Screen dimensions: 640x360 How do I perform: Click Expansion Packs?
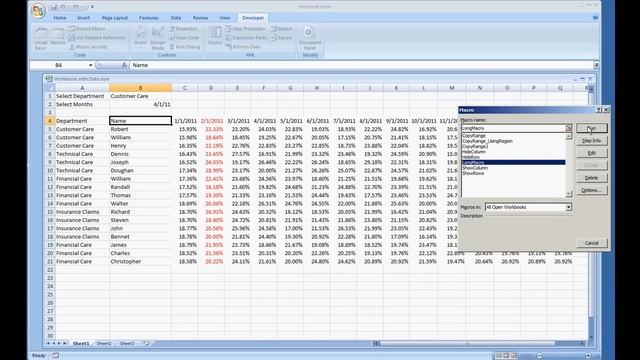[x=246, y=38]
